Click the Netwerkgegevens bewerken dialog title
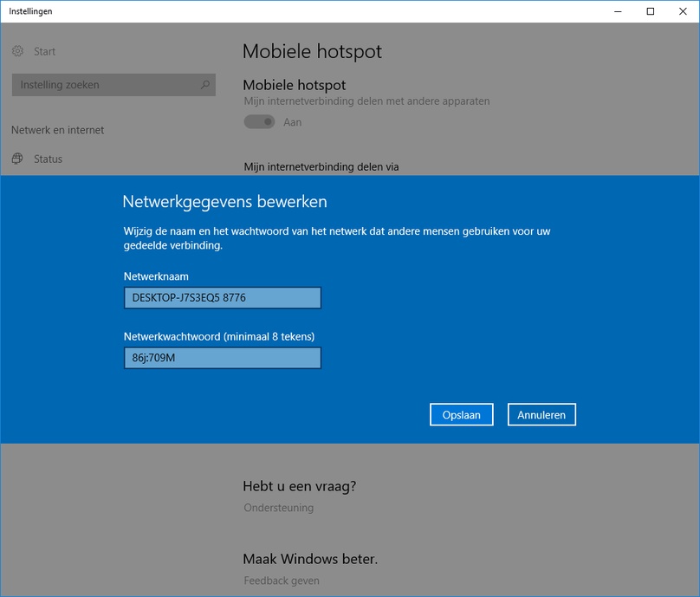The width and height of the screenshot is (700, 597). (224, 202)
